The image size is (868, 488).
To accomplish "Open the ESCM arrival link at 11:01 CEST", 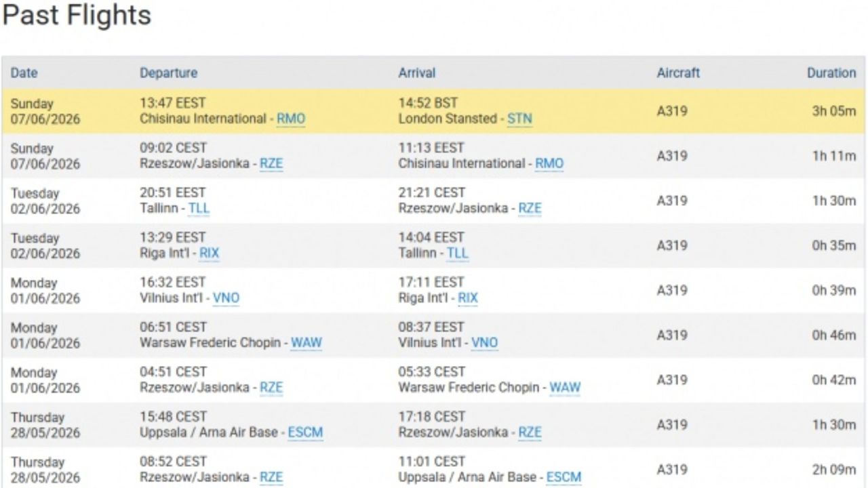I will (x=564, y=477).
